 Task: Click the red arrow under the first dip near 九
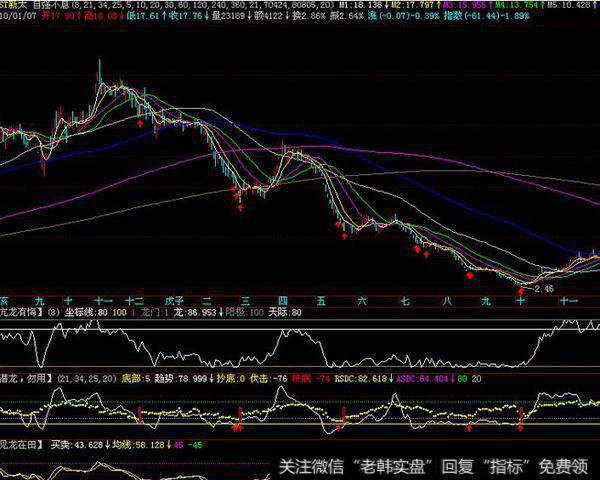43,169
